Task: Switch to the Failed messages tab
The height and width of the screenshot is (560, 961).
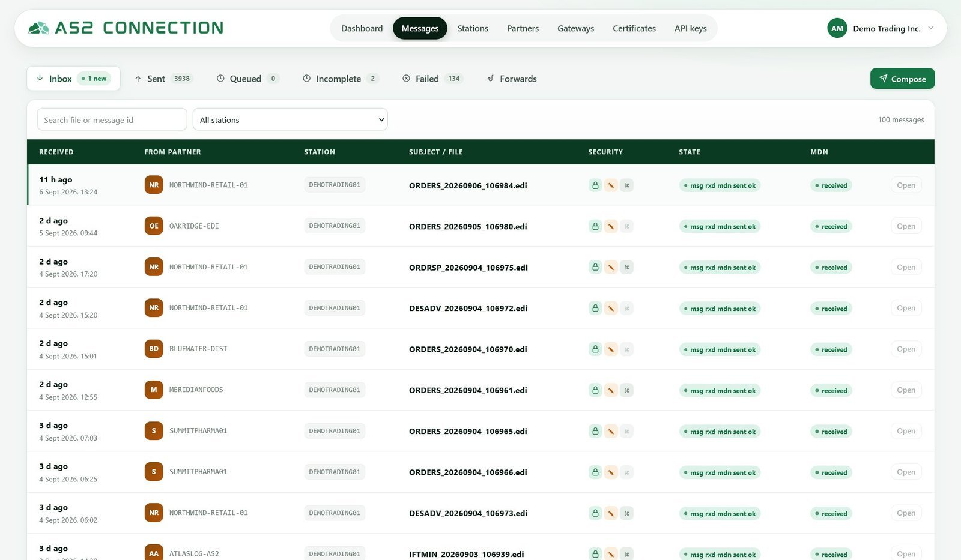Action: point(432,79)
